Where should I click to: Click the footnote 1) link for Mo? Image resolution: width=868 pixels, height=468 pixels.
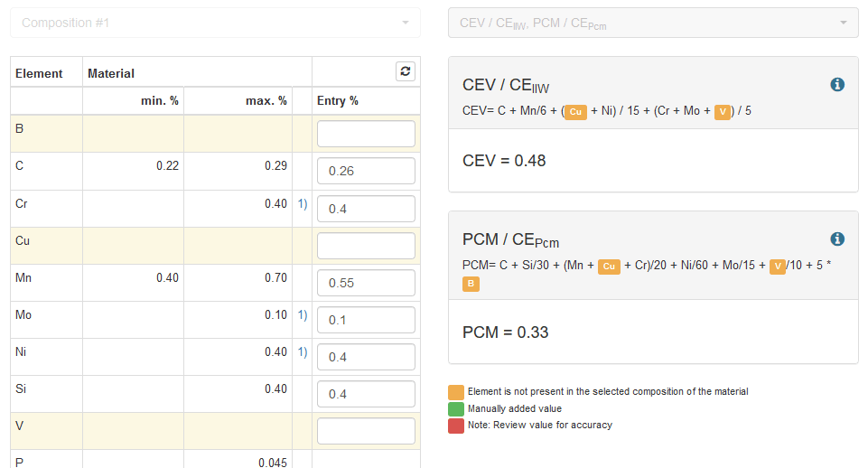(x=303, y=315)
